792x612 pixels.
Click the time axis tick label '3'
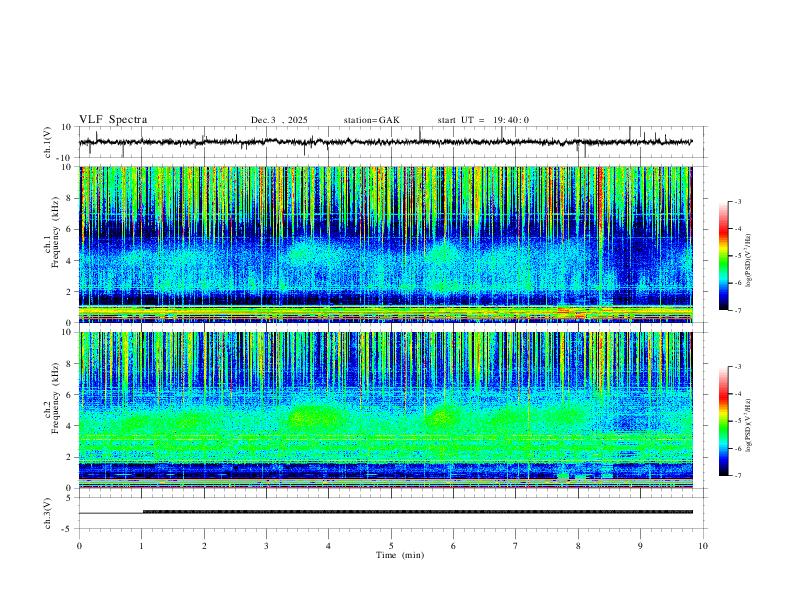point(266,546)
